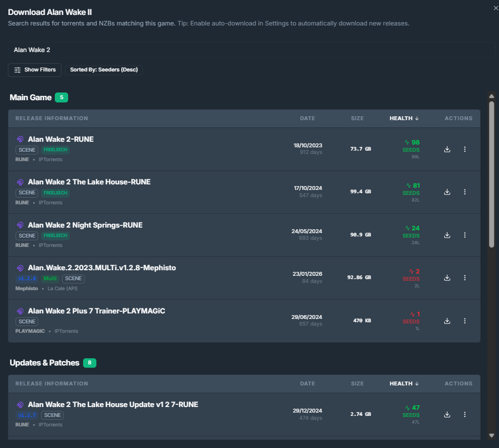
Task: Change sorting via Sorted By: Seeders button
Action: tap(104, 70)
